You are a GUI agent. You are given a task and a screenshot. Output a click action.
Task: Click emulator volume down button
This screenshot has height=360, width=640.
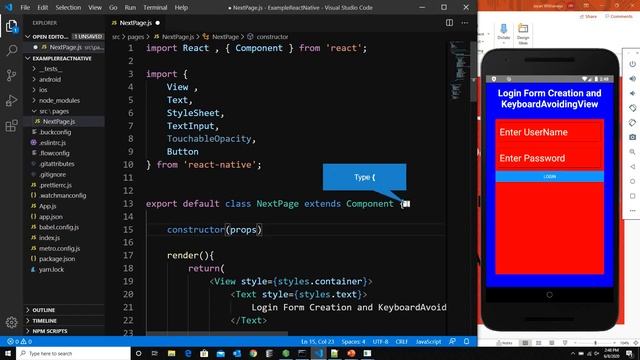point(632,93)
